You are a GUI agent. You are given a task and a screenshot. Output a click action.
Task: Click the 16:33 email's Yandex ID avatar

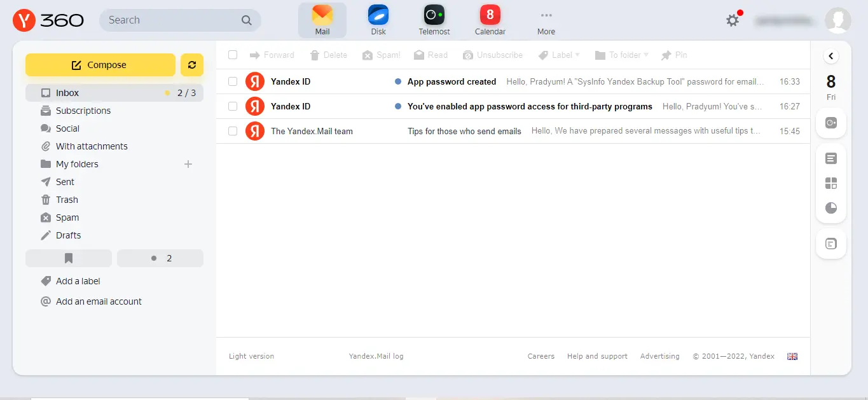[x=255, y=81]
